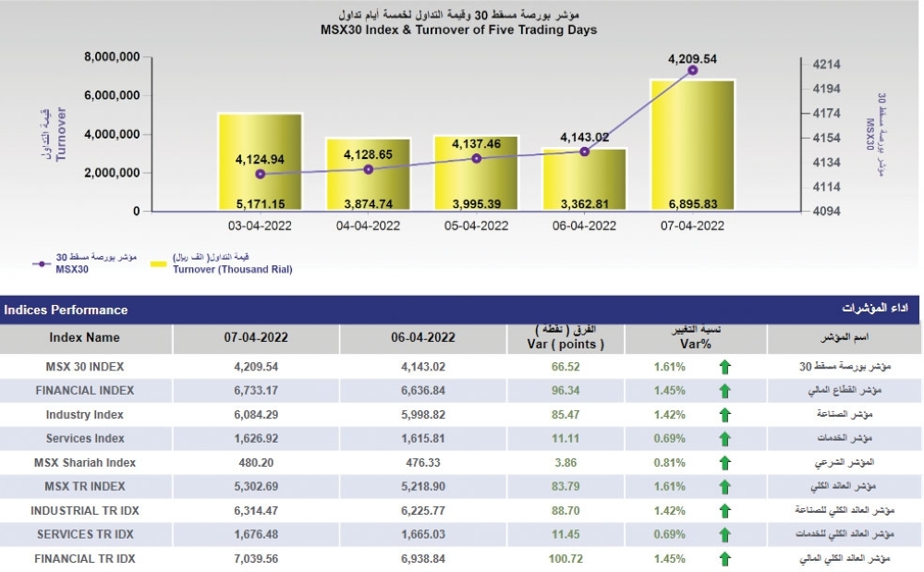This screenshot has height=572, width=924.
Task: Click the 07-04-2022 column header
Action: tap(256, 338)
